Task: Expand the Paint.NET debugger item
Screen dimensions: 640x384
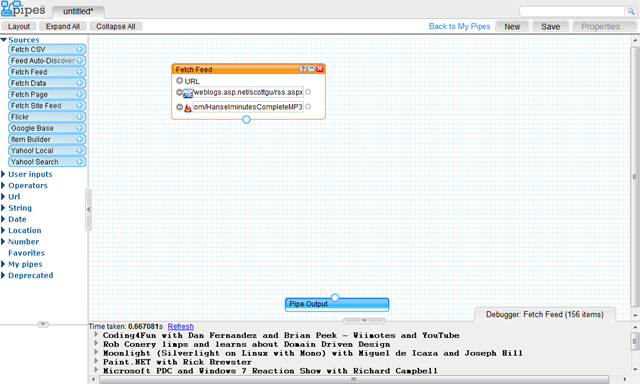Action: pyautogui.click(x=96, y=361)
